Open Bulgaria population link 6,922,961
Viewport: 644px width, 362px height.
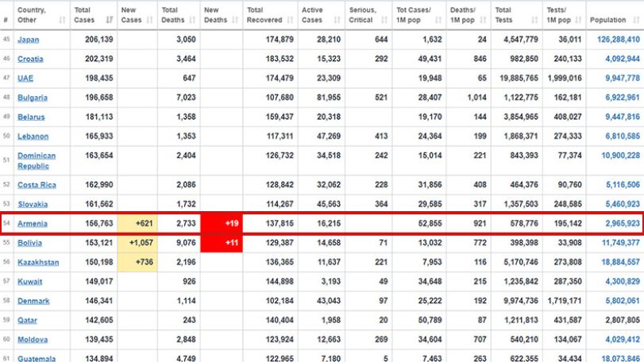click(x=623, y=98)
